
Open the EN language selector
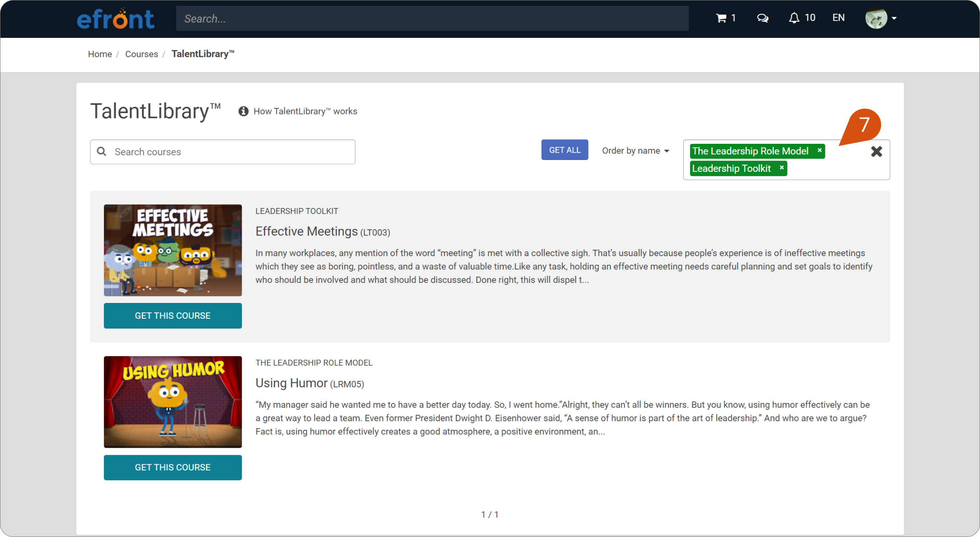point(838,18)
